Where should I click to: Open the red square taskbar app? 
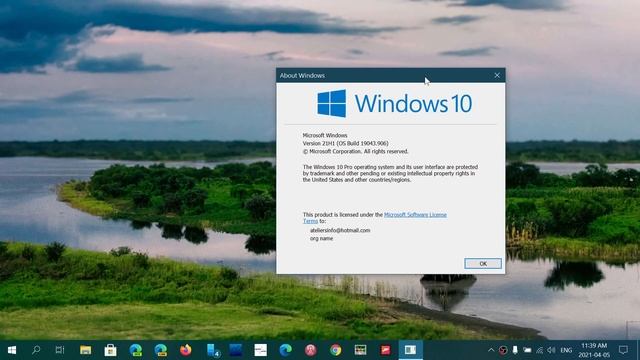click(386, 350)
